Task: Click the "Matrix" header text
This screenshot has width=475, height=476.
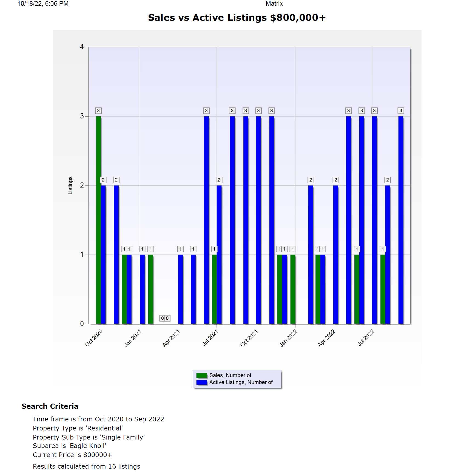Action: [x=274, y=4]
